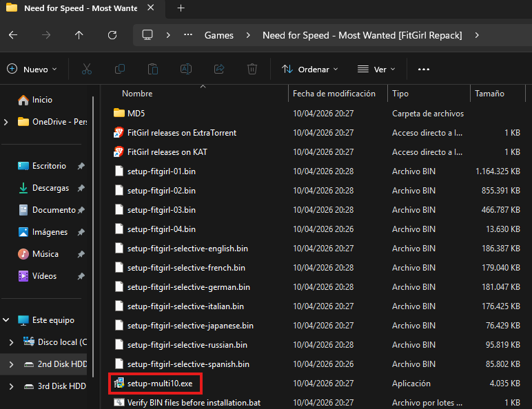
Task: Select setup-fitgirl-selective-spanish.bin file icon
Action: 119,364
